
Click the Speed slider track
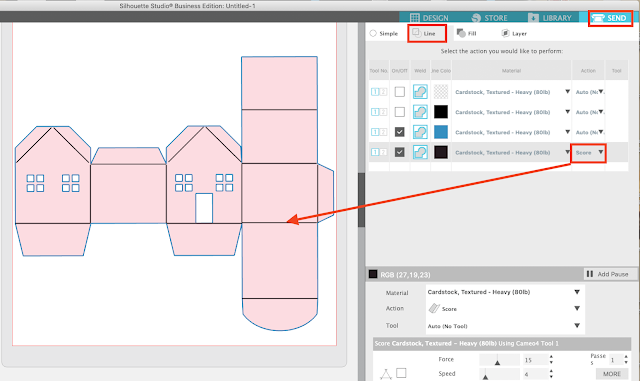(499, 374)
